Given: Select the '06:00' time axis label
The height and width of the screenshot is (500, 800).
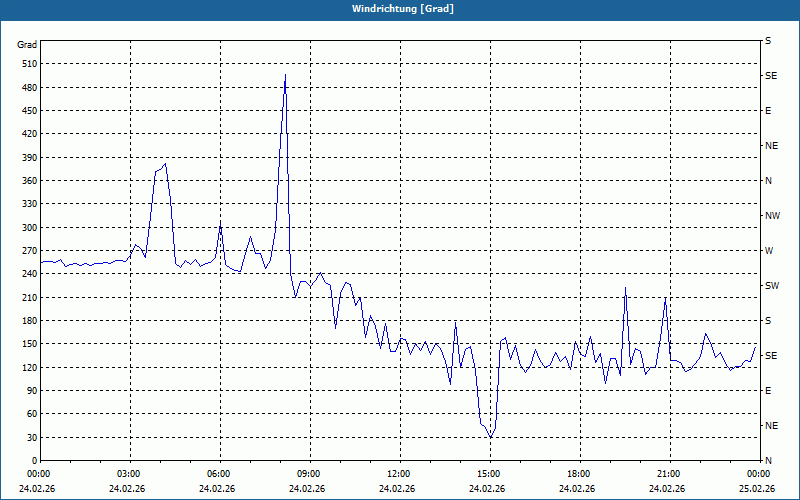Looking at the screenshot, I should (220, 474).
